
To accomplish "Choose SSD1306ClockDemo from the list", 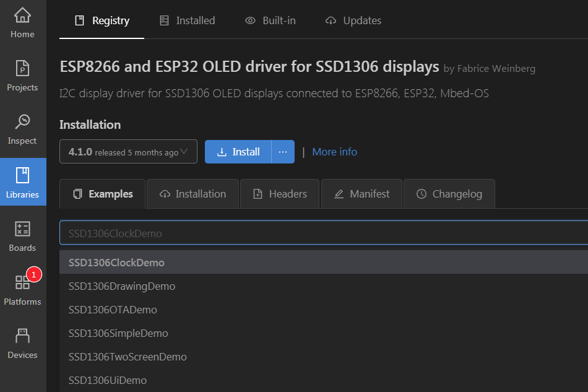I will click(324, 262).
